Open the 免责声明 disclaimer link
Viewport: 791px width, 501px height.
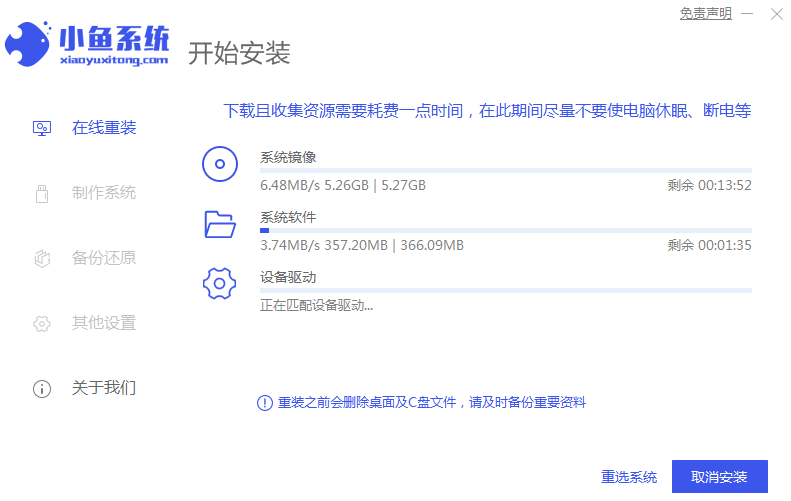coord(706,14)
